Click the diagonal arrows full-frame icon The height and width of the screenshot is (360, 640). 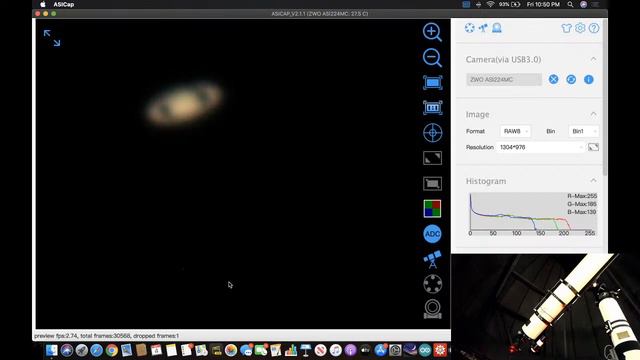(432, 158)
